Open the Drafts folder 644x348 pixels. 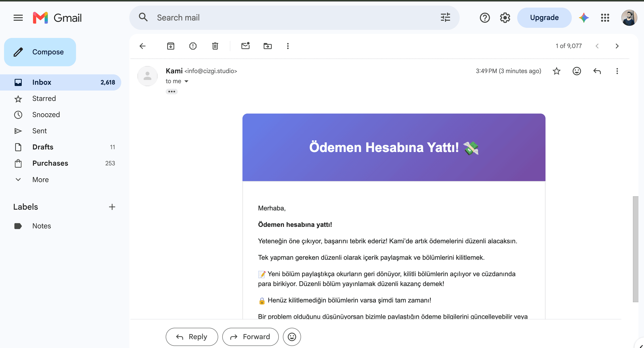(61, 147)
